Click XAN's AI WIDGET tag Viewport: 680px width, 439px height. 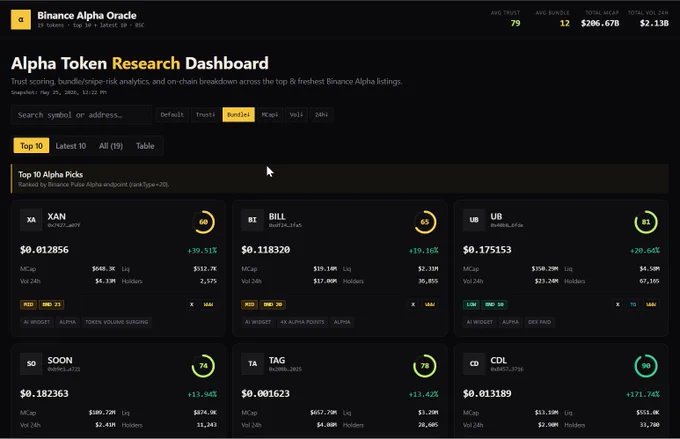(37, 322)
